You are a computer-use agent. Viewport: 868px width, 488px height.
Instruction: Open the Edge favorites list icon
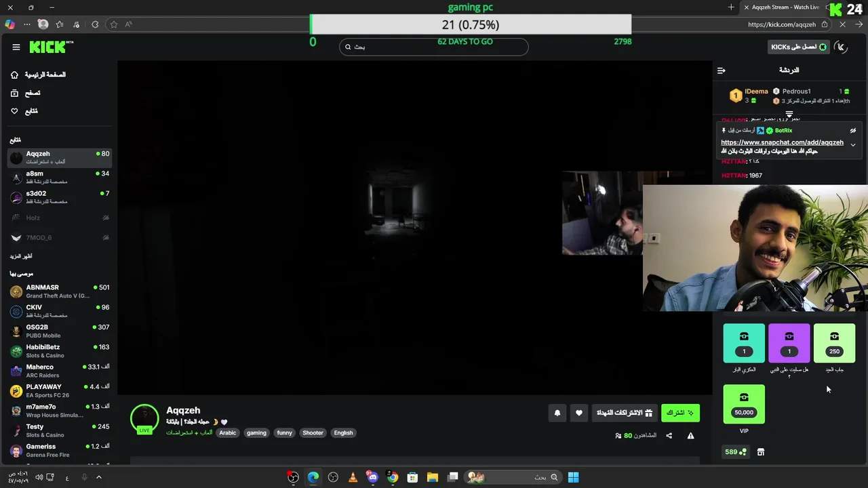tap(60, 24)
